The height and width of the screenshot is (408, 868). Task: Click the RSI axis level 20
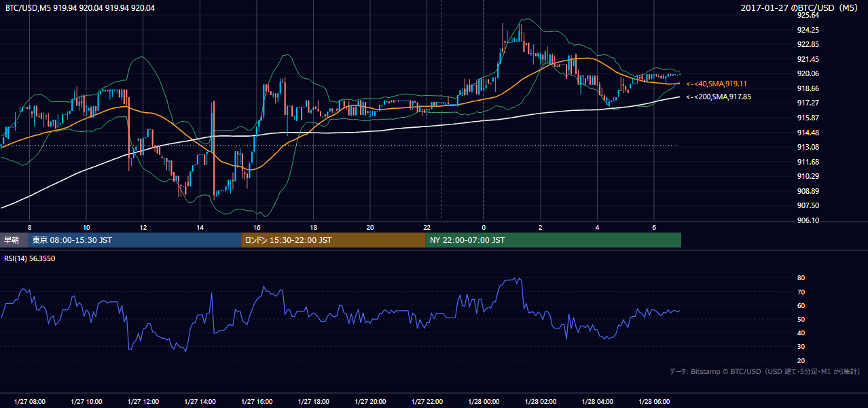click(x=801, y=360)
